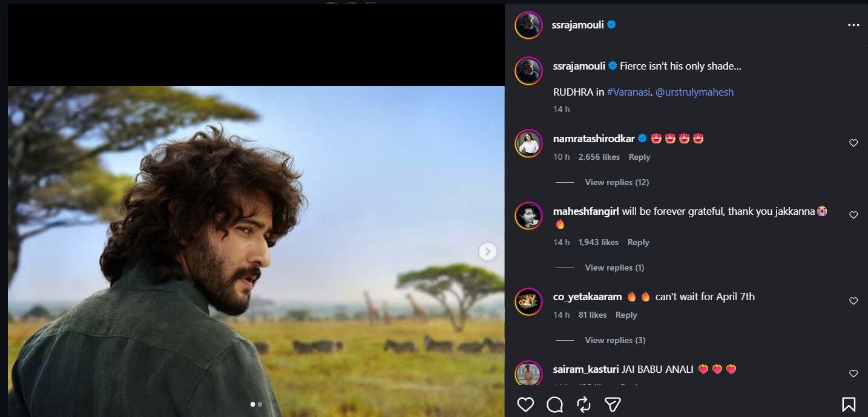The image size is (868, 417).
Task: Like the post with the heart icon
Action: click(x=525, y=404)
